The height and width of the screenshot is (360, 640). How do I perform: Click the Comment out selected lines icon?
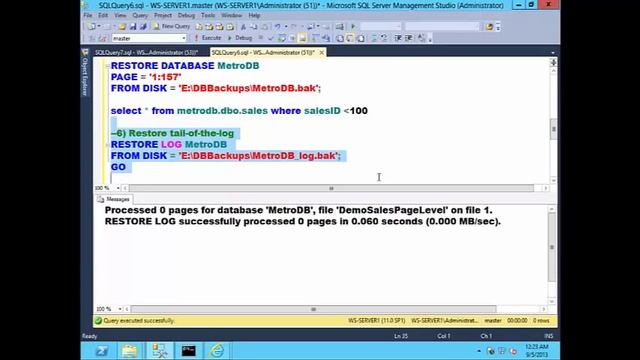click(x=374, y=38)
